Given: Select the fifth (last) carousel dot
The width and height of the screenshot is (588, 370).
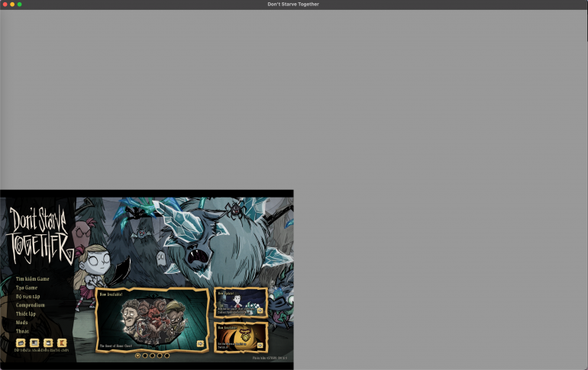Looking at the screenshot, I should [x=167, y=356].
